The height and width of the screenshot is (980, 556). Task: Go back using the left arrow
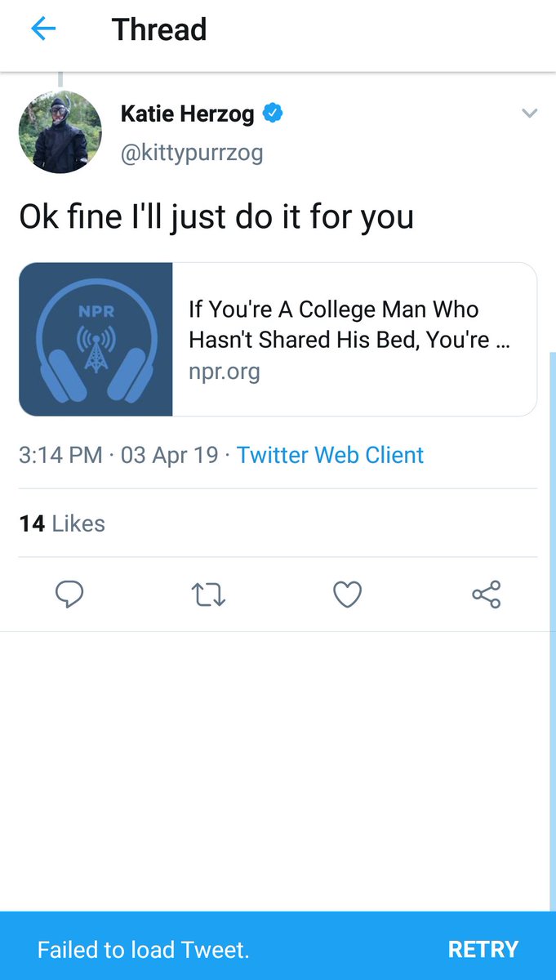(42, 30)
